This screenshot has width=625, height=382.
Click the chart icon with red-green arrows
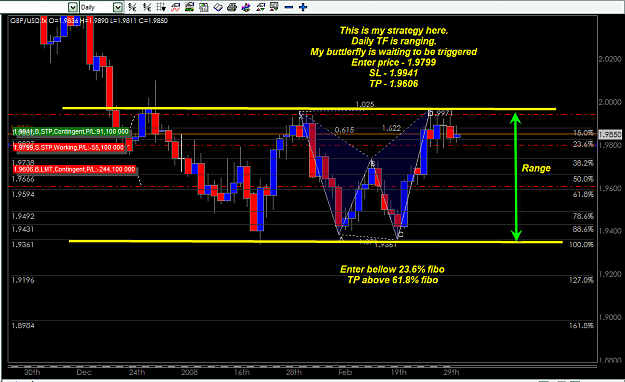click(x=260, y=7)
